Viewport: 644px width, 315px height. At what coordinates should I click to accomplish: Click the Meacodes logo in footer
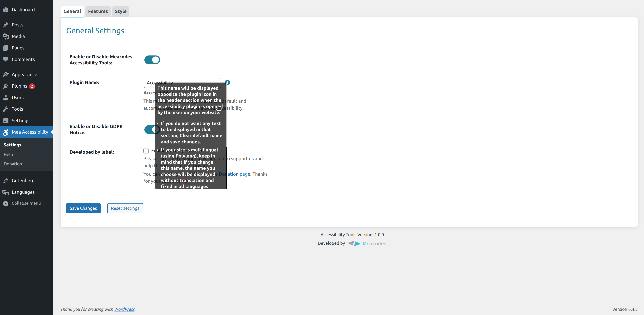(367, 243)
